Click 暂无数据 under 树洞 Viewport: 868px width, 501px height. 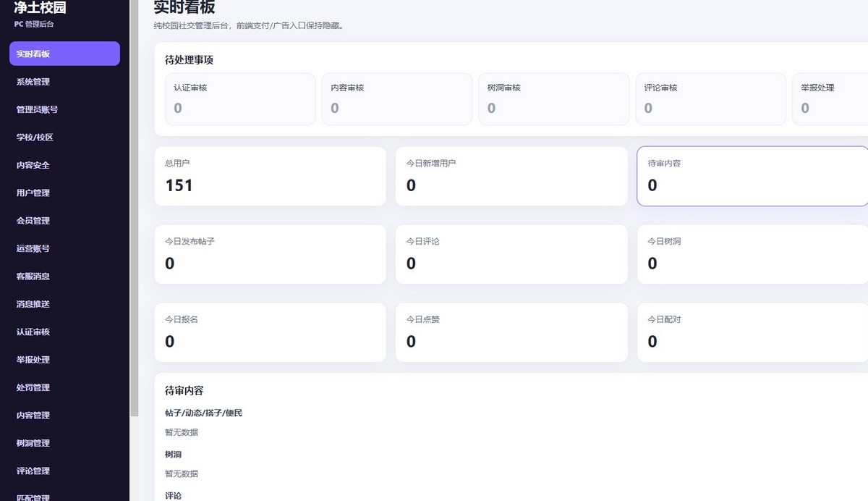[182, 473]
